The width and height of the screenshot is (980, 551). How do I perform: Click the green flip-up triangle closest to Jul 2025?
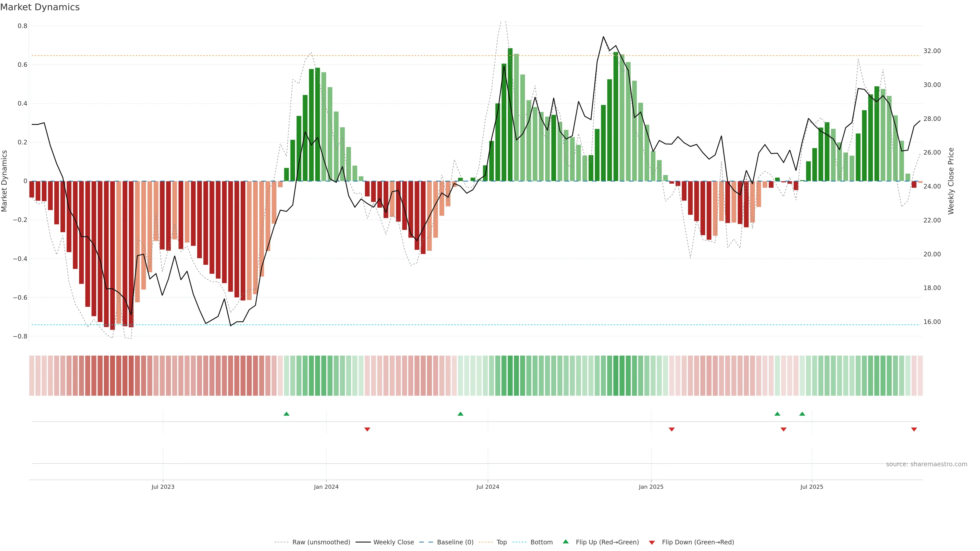click(x=802, y=414)
